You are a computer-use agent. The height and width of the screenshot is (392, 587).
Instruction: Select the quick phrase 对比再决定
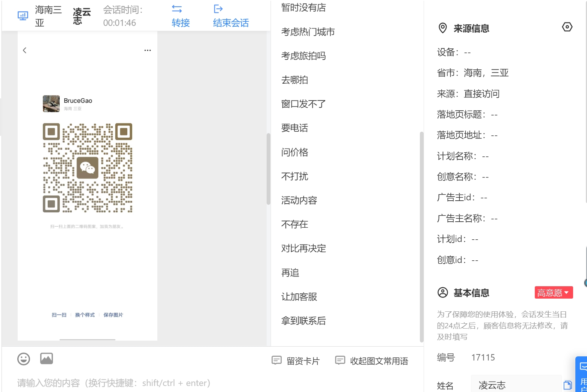click(x=303, y=248)
